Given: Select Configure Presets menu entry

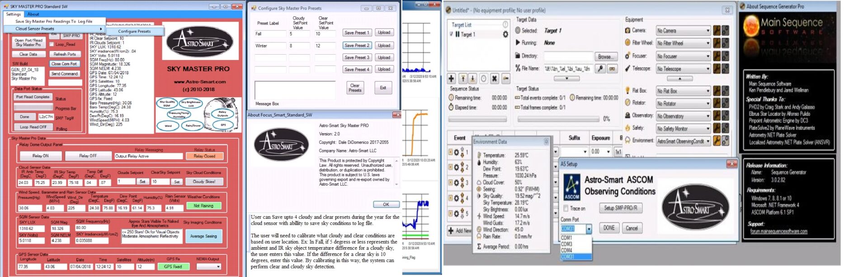Looking at the screenshot, I should (134, 31).
